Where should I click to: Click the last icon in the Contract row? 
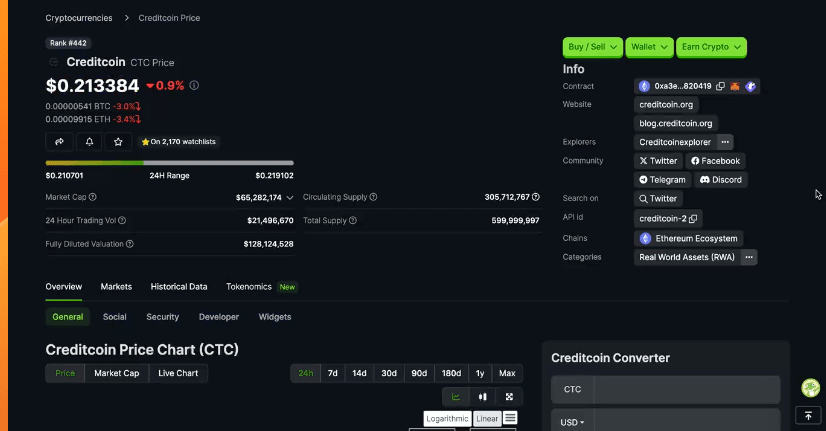coord(751,86)
